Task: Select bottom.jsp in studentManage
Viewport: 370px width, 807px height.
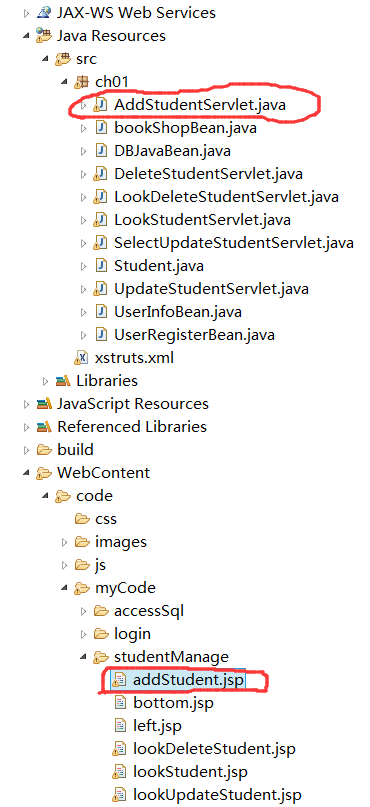Action: pos(173,703)
